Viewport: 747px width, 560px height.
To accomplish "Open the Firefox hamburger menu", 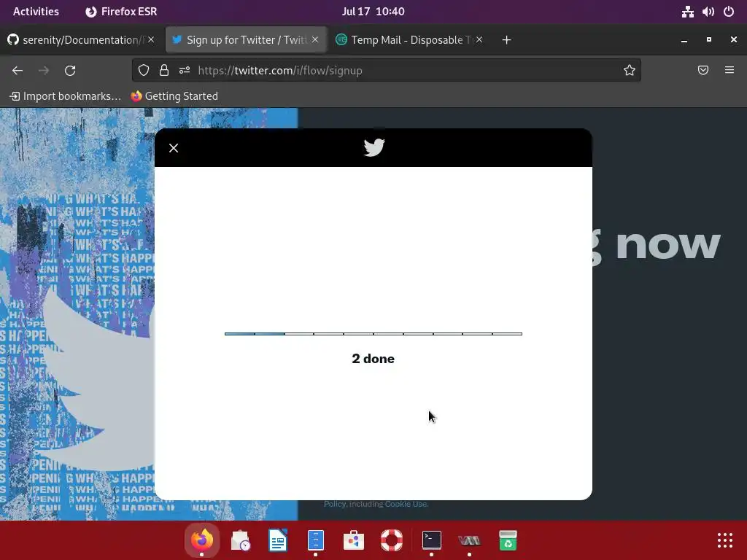I will tap(729, 71).
